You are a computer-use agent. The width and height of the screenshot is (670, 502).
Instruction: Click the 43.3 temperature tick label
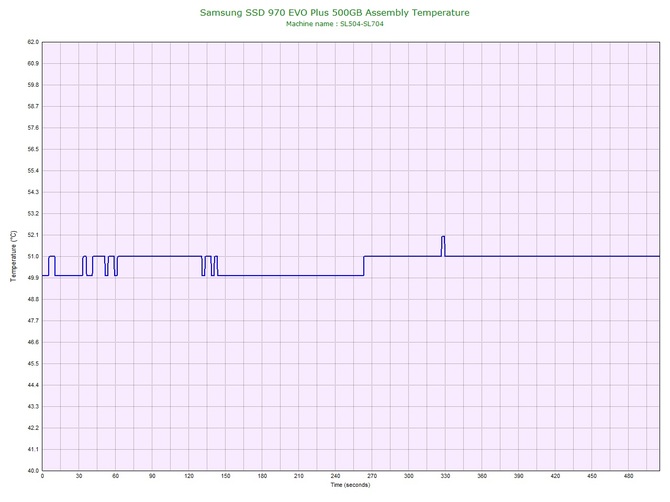click(33, 406)
